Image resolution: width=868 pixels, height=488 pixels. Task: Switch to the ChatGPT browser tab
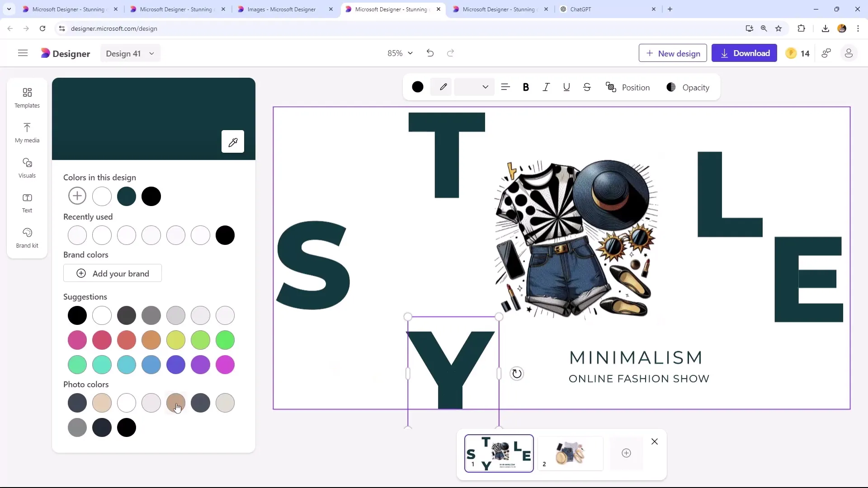click(x=609, y=9)
